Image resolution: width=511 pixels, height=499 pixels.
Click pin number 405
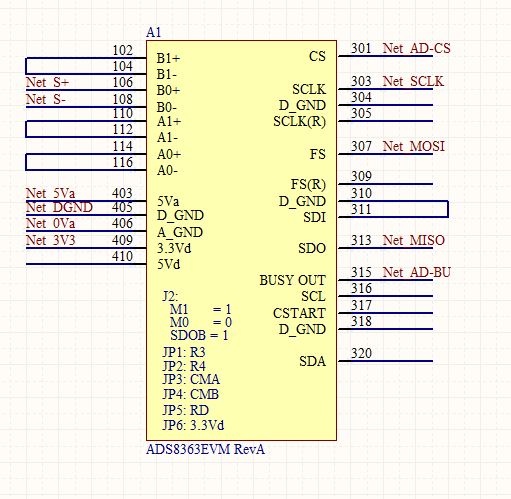[122, 207]
